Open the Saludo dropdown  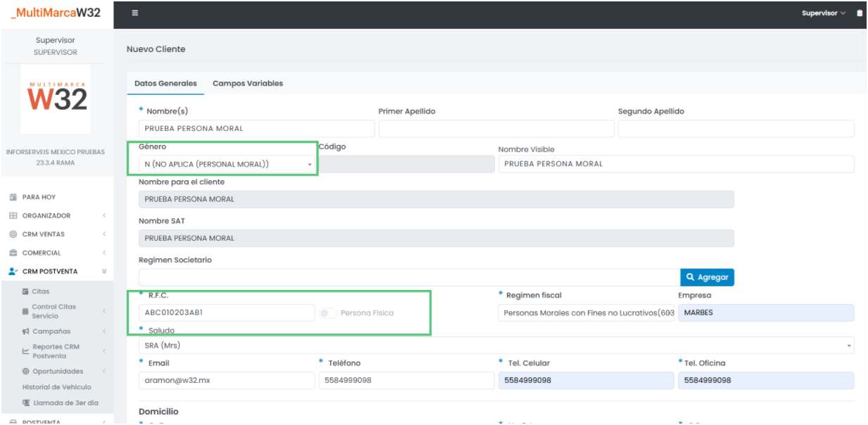pos(496,345)
